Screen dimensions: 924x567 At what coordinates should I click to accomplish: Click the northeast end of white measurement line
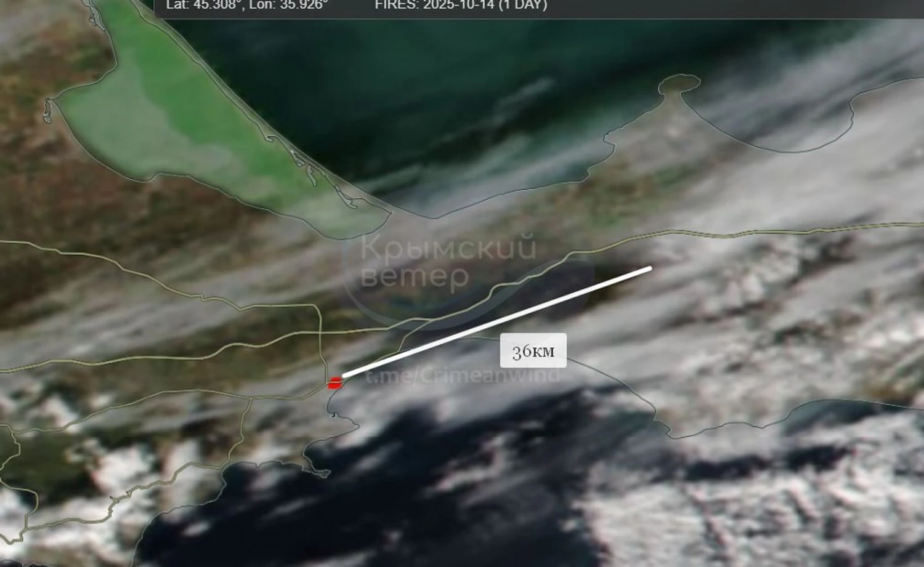pos(650,269)
